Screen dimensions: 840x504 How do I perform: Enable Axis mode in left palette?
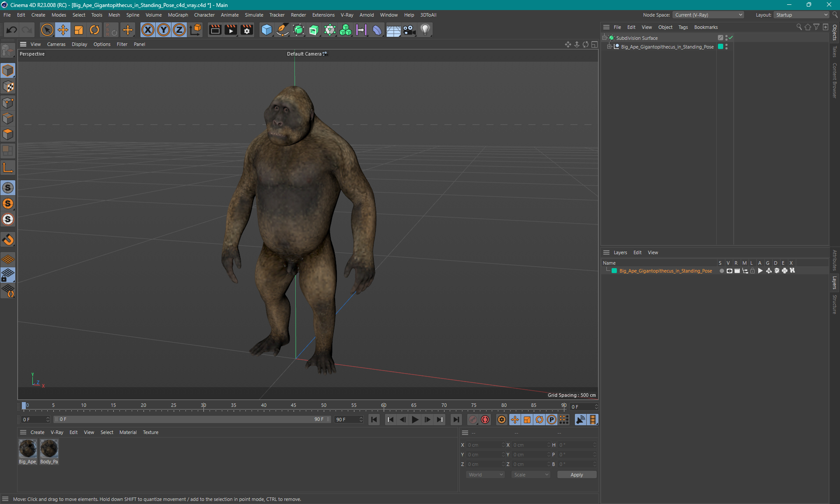click(8, 168)
